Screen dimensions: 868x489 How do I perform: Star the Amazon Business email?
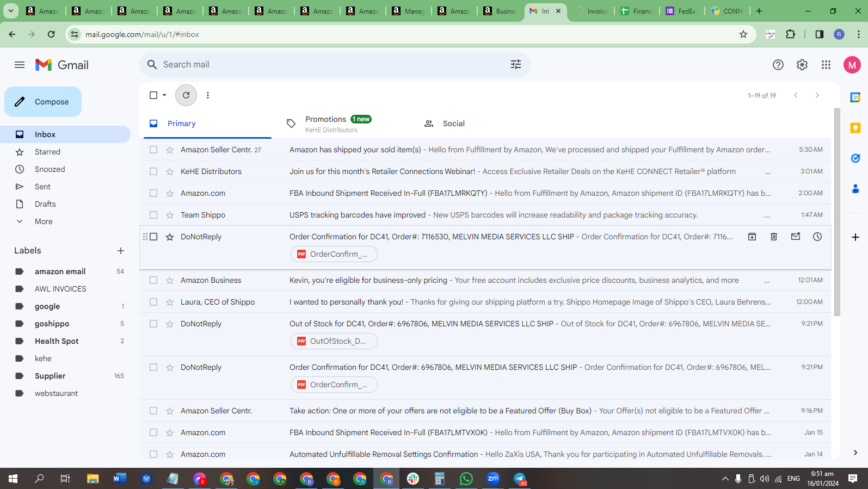(170, 280)
